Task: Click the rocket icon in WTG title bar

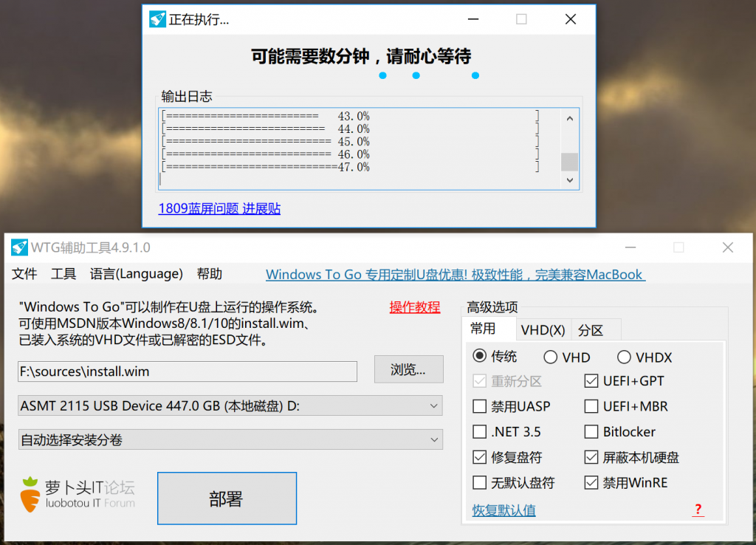Action: coord(19,247)
